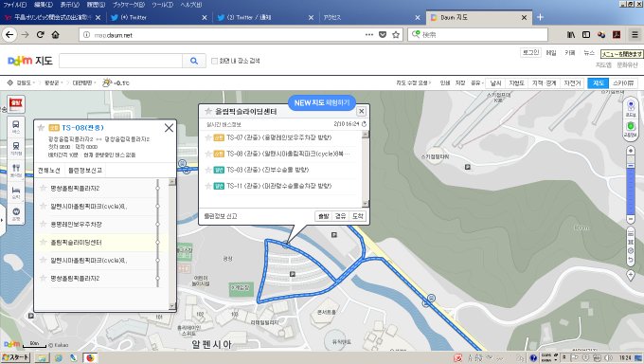This screenshot has height=364, width=644.
Task: Open the Firefox hamburger menu
Action: pos(635,35)
